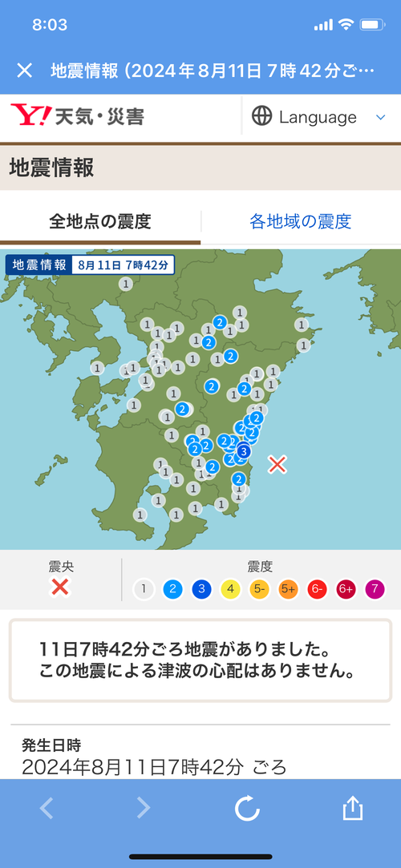The width and height of the screenshot is (401, 868).
Task: Tap the globe icon beside Language
Action: (x=262, y=116)
